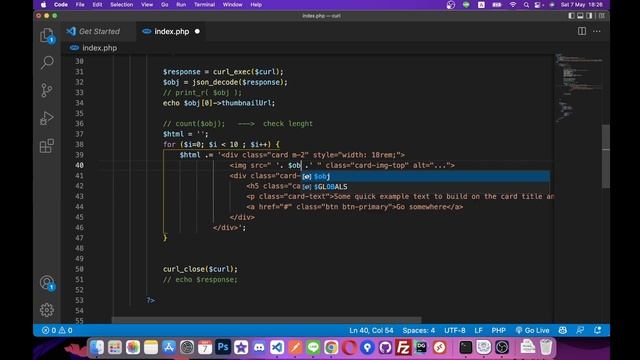
Task: Change end of line sequence LF
Action: pos(478,330)
